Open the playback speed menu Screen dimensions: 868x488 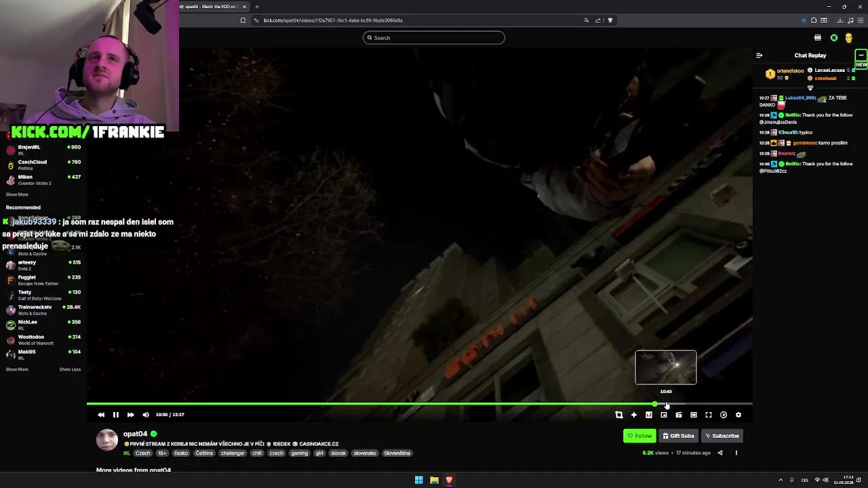click(723, 415)
